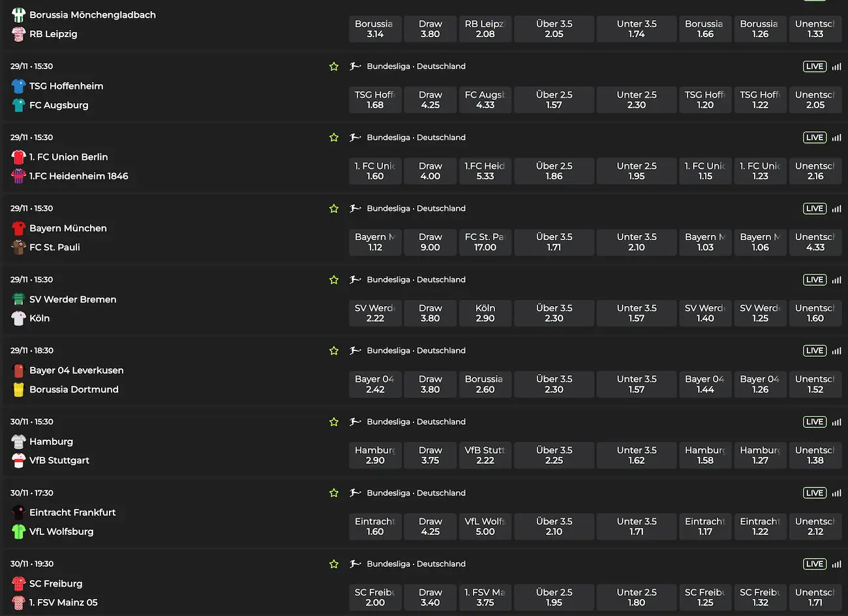The height and width of the screenshot is (616, 848).
Task: Open stats icon for SC Freiburg match
Action: (x=836, y=564)
